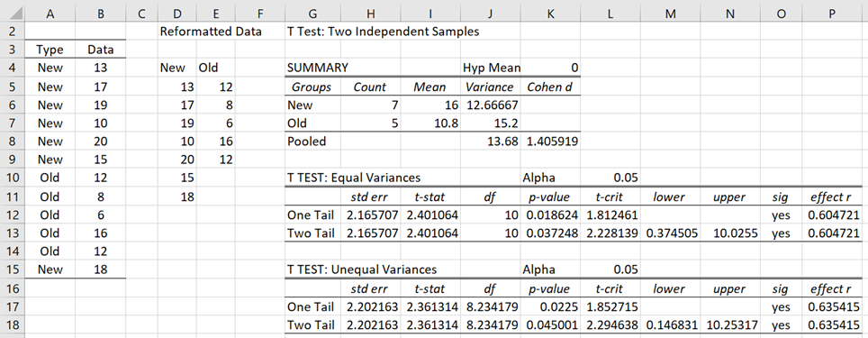Select 'T Test: Two Independent Samples' title

(x=383, y=32)
